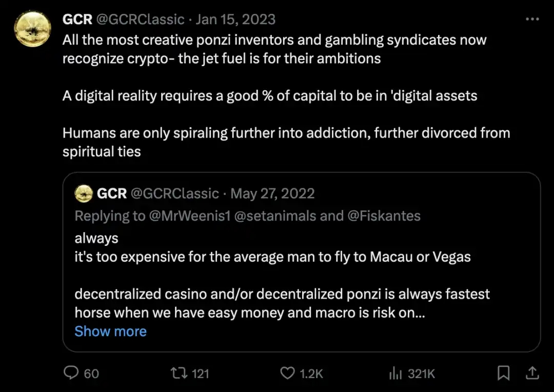Bookmark the tweet
The image size is (554, 392).
[503, 374]
